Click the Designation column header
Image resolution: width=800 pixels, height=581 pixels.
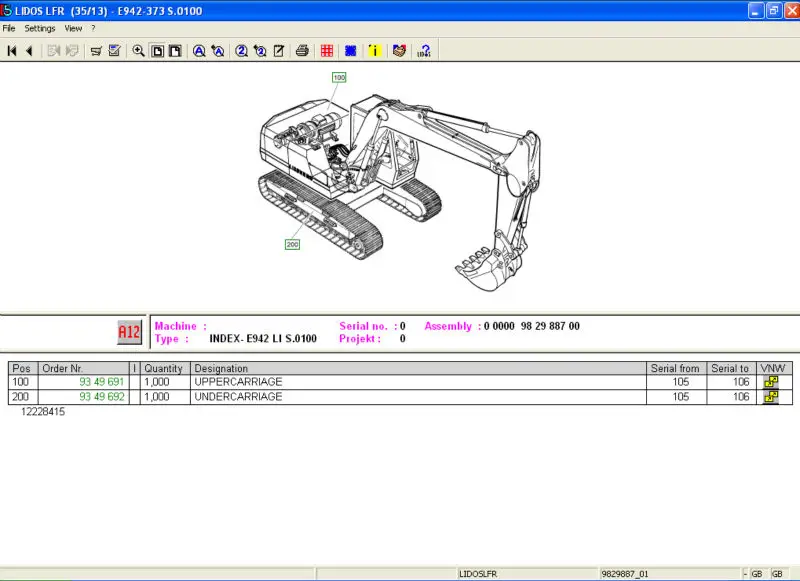[x=418, y=368]
